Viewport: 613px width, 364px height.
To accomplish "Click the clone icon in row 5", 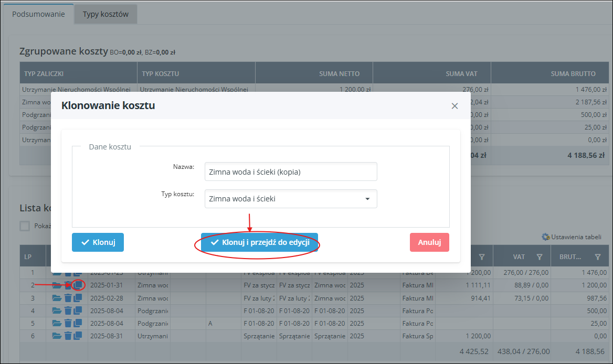I will click(x=78, y=323).
